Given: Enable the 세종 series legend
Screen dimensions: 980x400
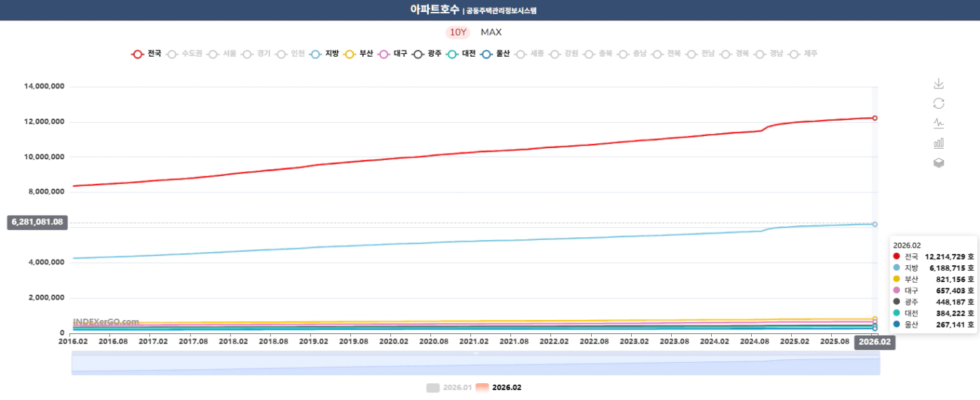Looking at the screenshot, I should 529,54.
